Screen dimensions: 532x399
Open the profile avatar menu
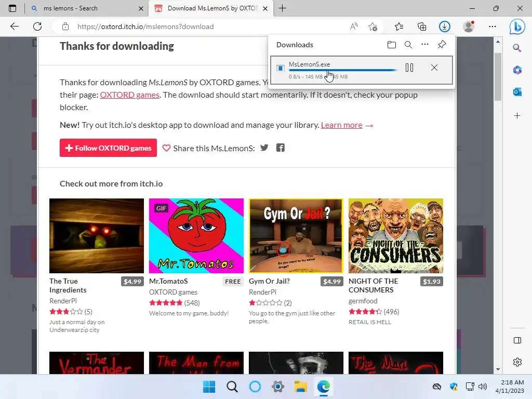(469, 26)
